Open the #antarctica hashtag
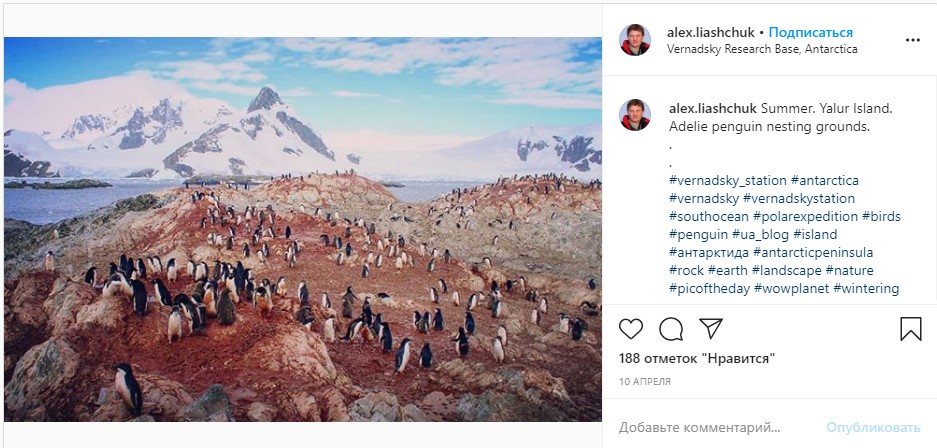937x448 pixels. [825, 180]
